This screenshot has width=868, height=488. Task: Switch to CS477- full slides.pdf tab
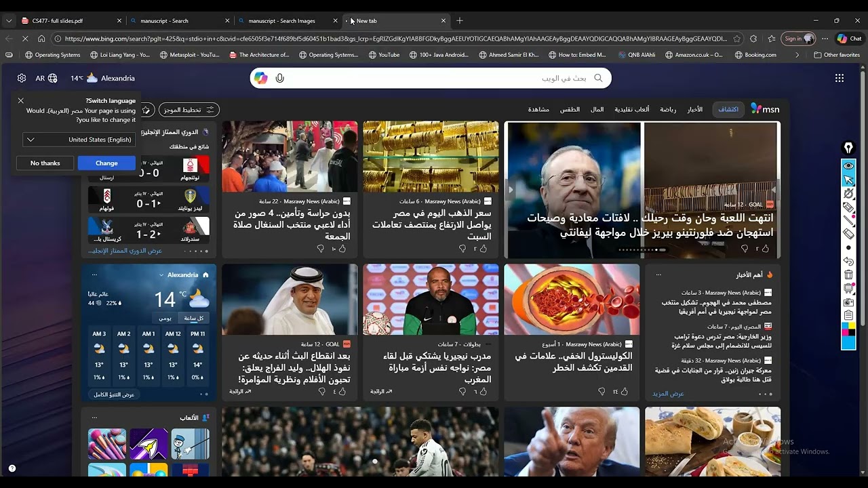73,21
